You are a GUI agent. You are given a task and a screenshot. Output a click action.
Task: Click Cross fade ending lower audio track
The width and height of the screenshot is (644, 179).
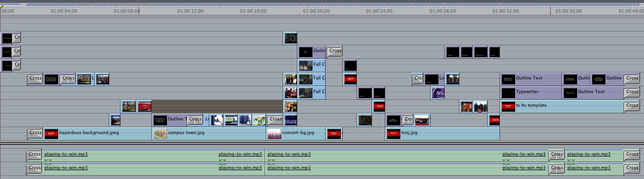(632, 169)
